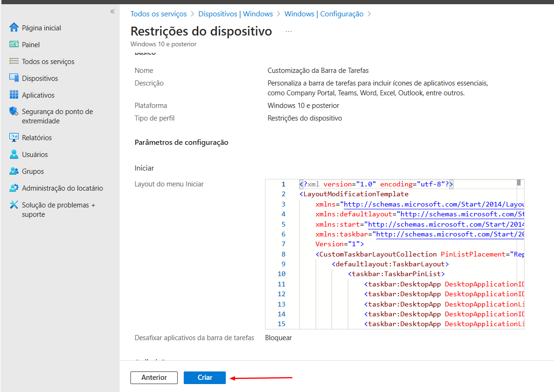Screen dimensions: 554x392
Task: Click the Bloquear value text
Action: tap(279, 338)
